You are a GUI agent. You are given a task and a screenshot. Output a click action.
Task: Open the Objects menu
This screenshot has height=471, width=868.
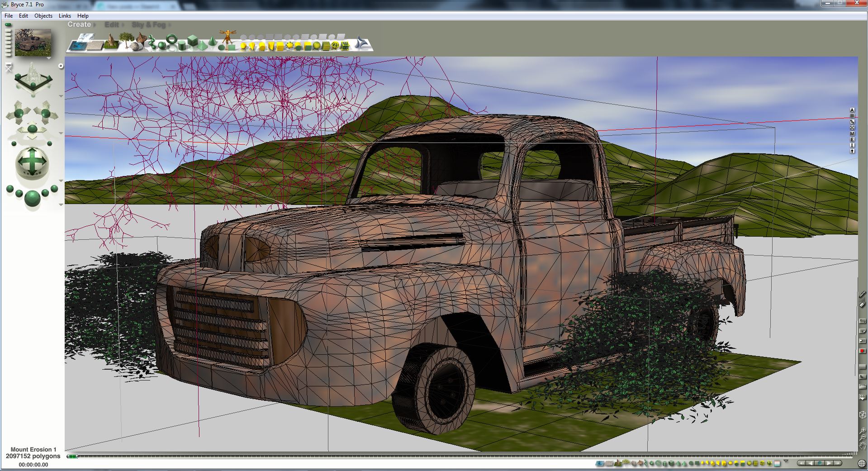point(43,15)
